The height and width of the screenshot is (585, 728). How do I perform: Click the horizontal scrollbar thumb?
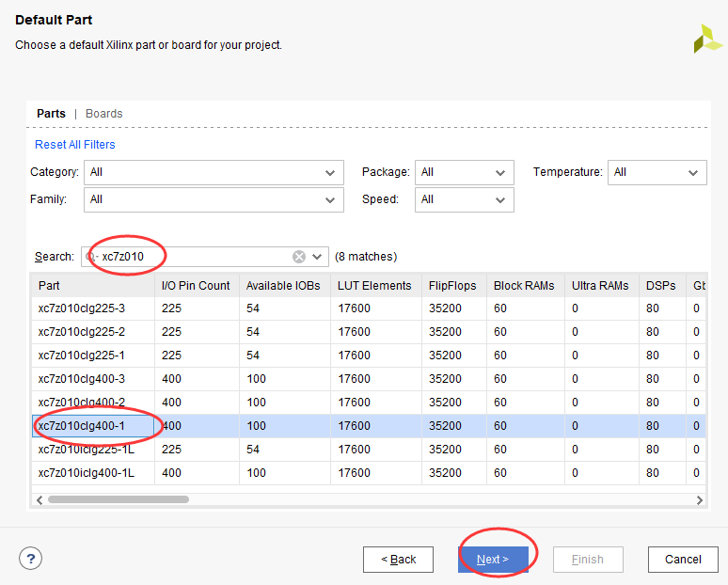[119, 499]
